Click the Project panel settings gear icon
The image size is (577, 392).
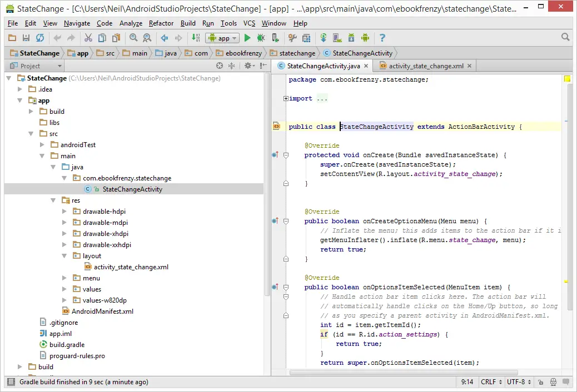[x=248, y=66]
